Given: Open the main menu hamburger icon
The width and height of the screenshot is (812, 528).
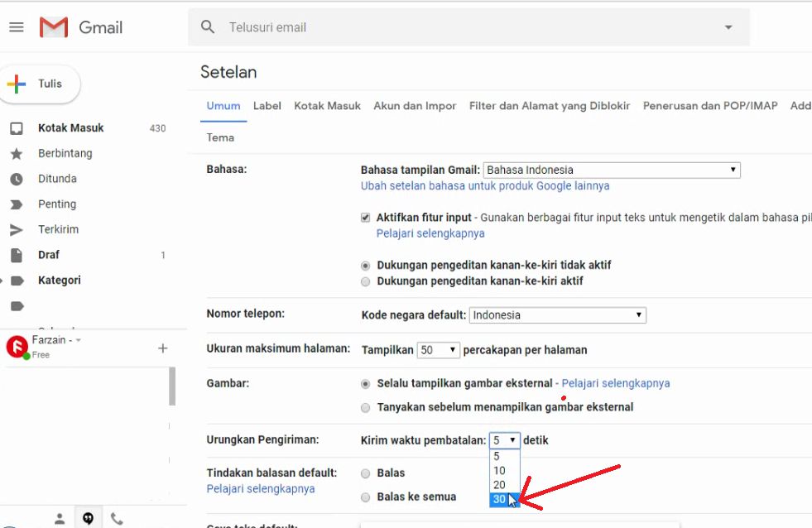Looking at the screenshot, I should tap(17, 27).
